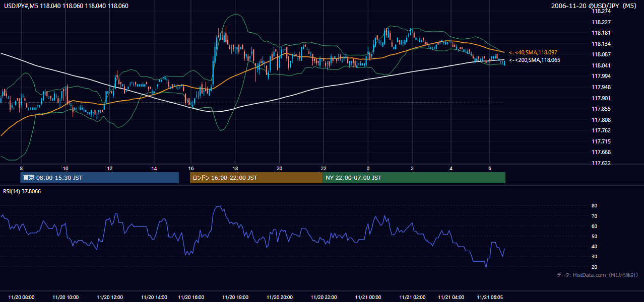The image size is (644, 302).
Task: Click the white 200 SMA label 118.065
Action: pos(535,60)
